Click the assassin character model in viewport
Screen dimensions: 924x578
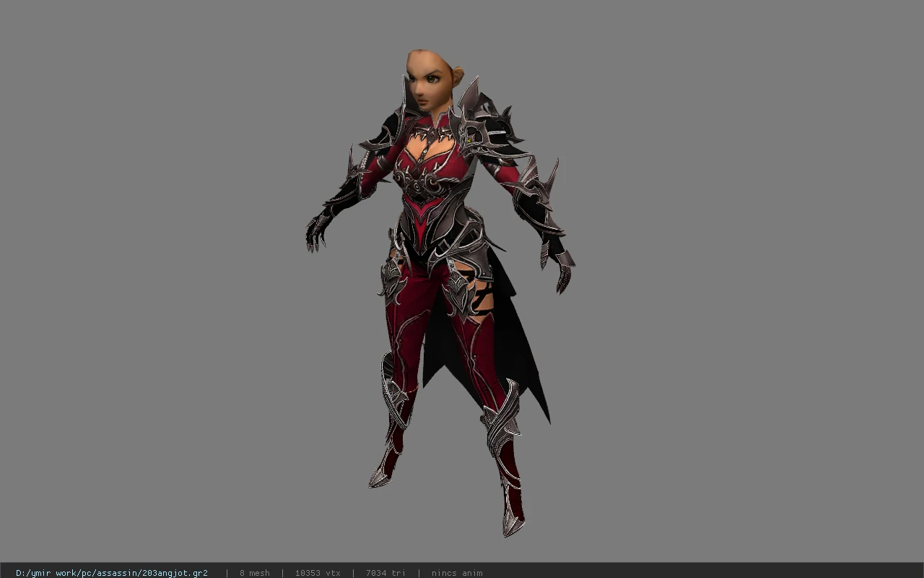[440, 293]
